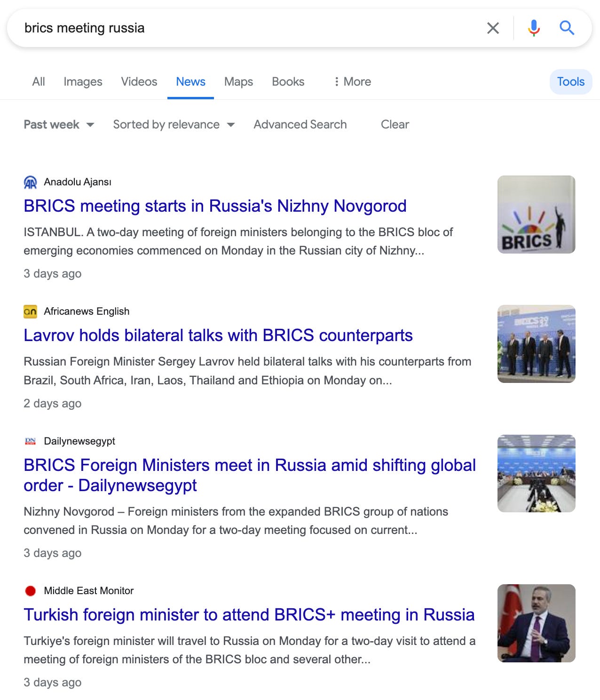Image resolution: width=600 pixels, height=700 pixels.
Task: Click '2 days ago' under the Lavrov article
Action: (x=53, y=404)
